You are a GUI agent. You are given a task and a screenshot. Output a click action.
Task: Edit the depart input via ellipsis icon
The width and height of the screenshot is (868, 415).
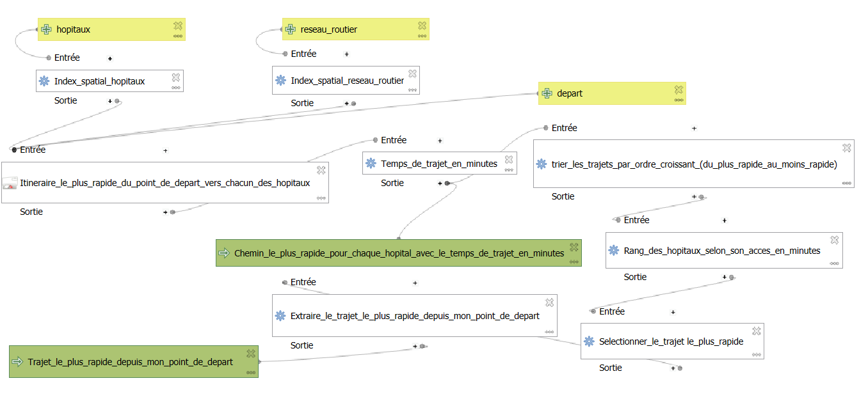[x=679, y=100]
